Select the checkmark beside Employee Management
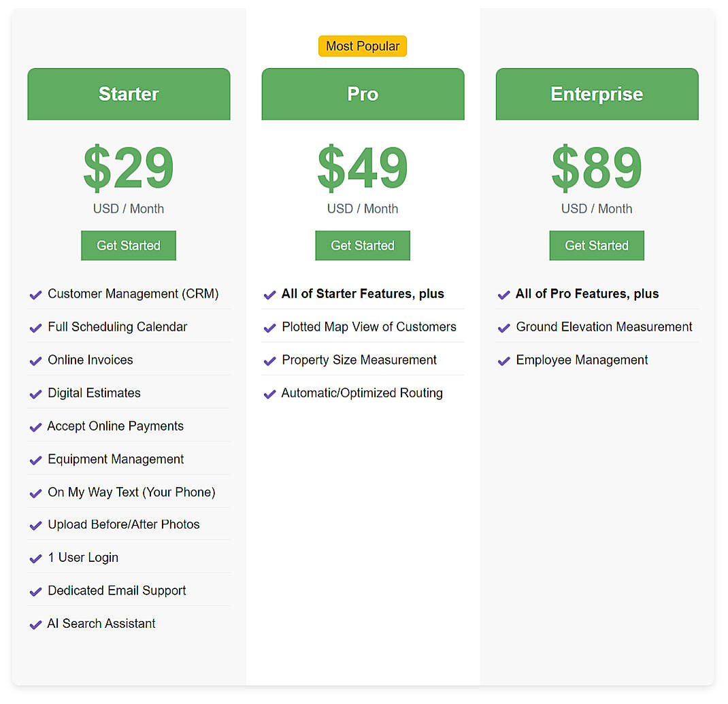Screen dimensions: 728x704 pyautogui.click(x=503, y=361)
